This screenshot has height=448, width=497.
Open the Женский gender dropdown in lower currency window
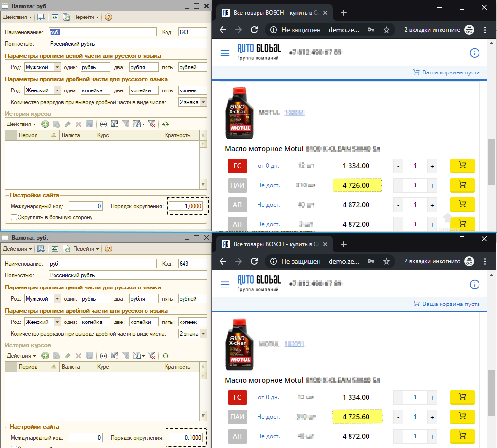[57, 322]
